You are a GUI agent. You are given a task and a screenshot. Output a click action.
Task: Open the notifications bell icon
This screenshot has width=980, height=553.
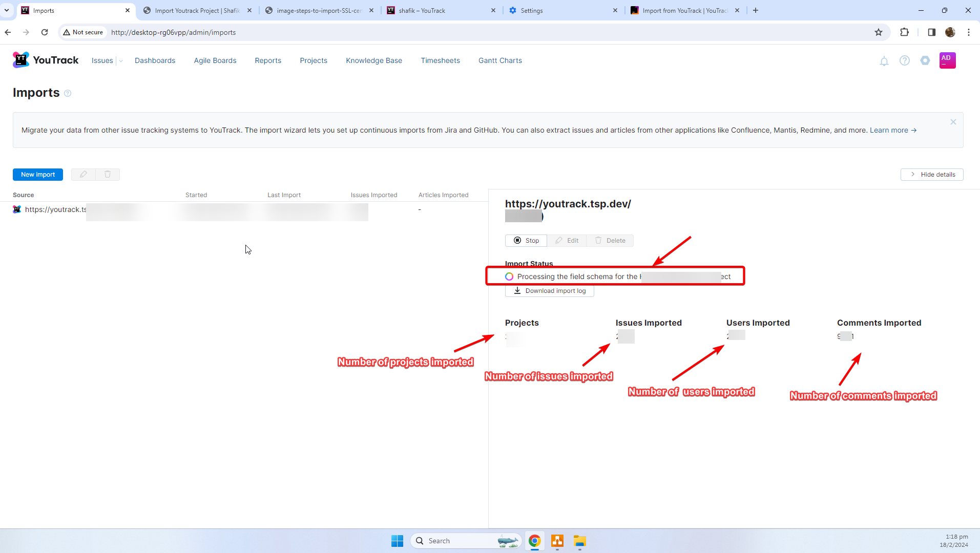click(884, 61)
